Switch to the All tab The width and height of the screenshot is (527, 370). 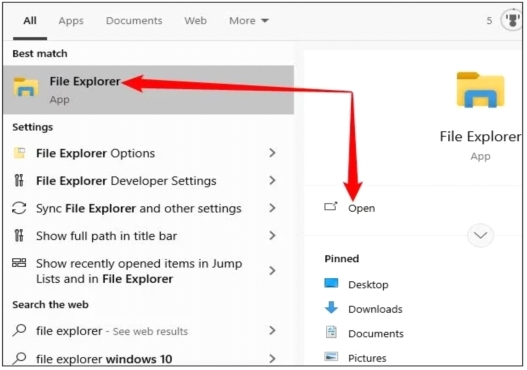click(x=30, y=21)
